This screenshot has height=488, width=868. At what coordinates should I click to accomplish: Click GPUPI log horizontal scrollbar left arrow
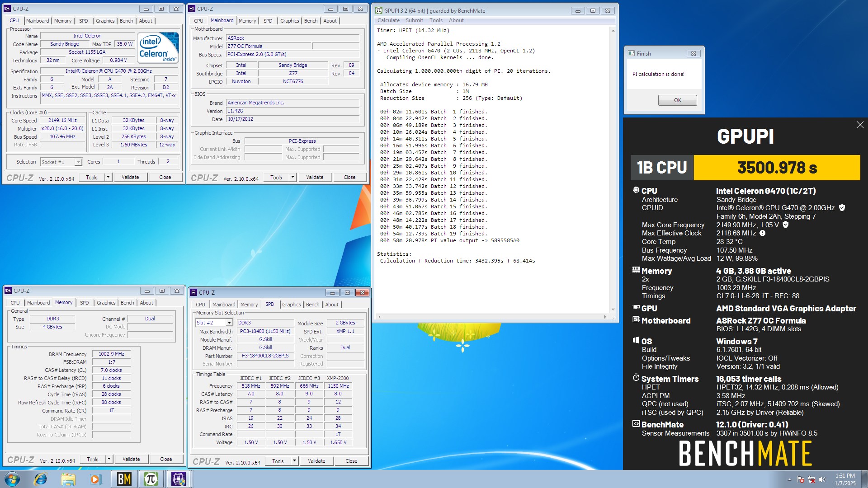click(x=379, y=317)
